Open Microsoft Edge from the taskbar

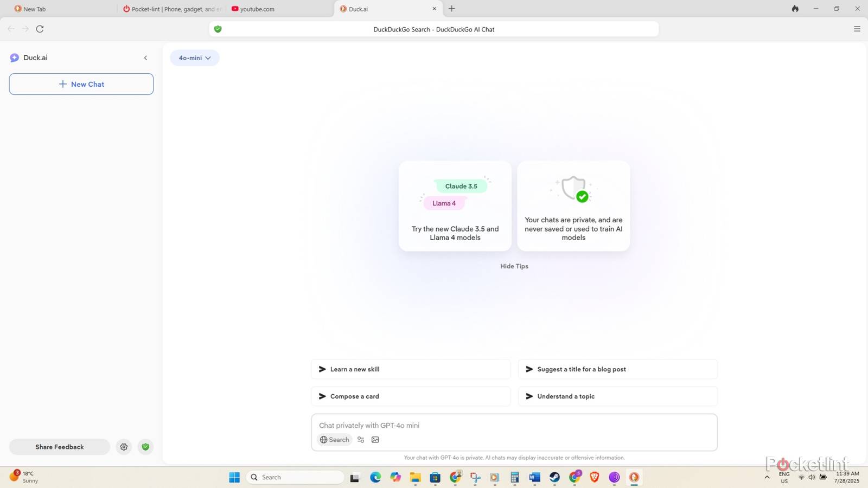click(x=375, y=477)
